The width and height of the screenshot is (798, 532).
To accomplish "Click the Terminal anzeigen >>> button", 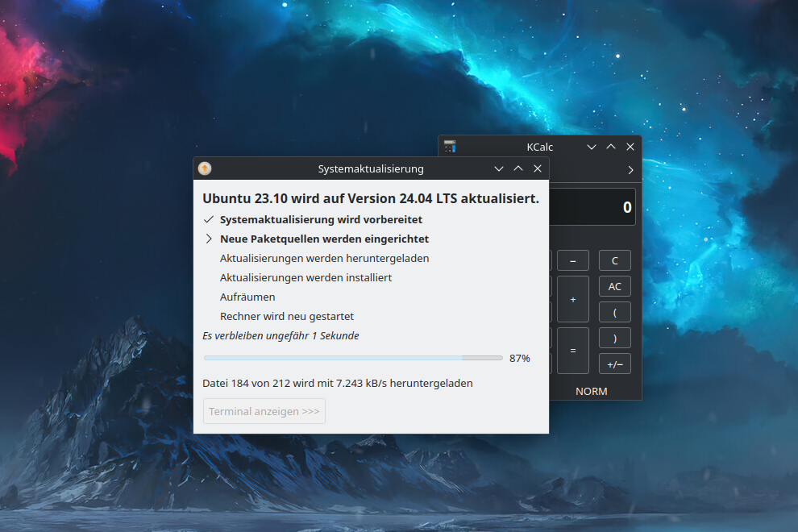I will click(264, 411).
